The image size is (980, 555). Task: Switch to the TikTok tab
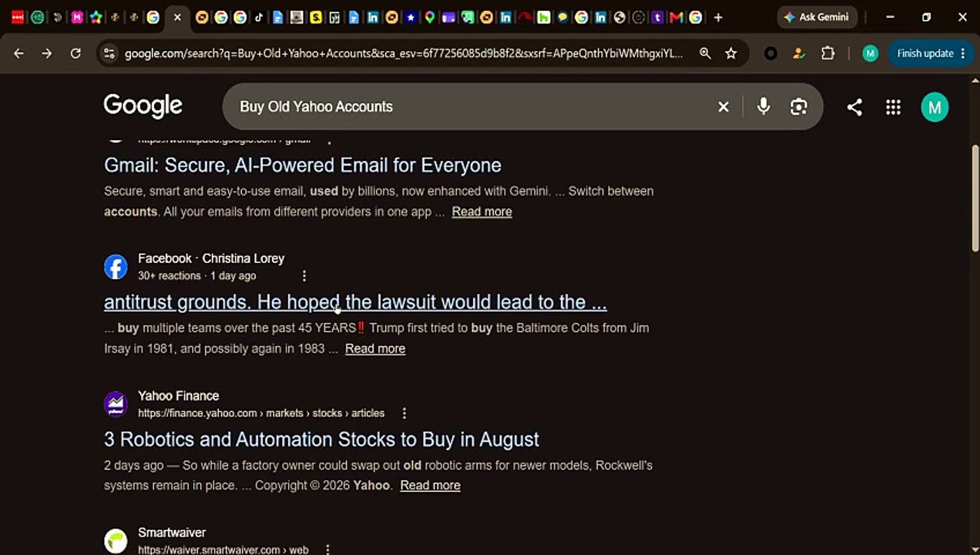[259, 17]
